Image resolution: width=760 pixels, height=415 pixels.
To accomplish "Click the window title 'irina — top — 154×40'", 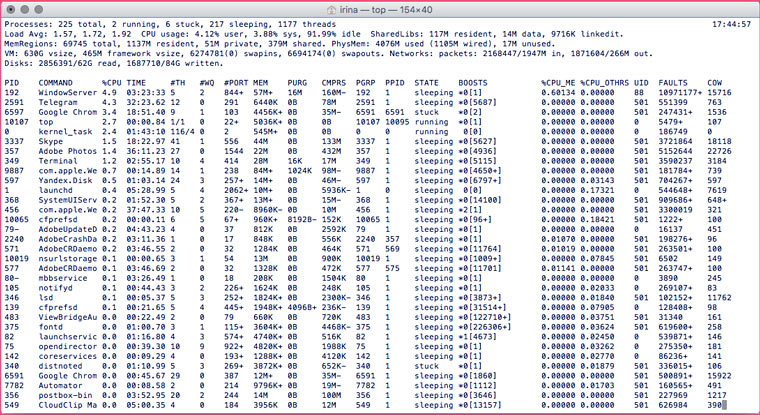I will point(385,10).
